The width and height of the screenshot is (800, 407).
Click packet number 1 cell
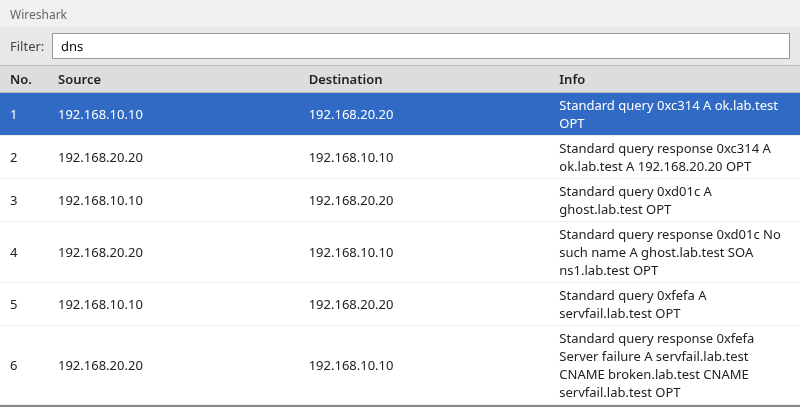[14, 114]
